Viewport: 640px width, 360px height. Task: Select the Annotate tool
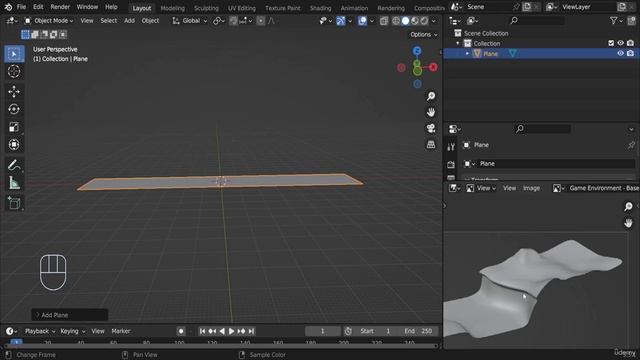(14, 165)
